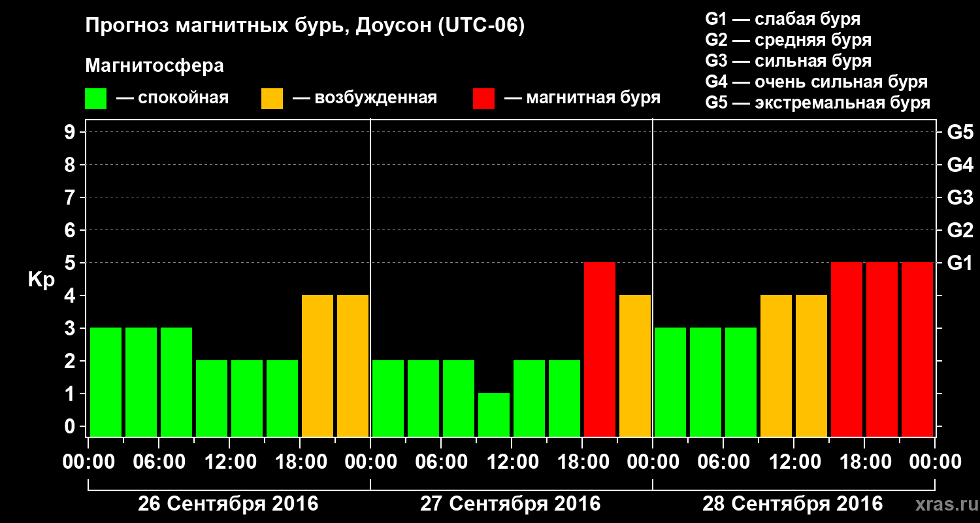Screen dimensions: 980x523
Task: Click the '27 Сентября 2016' date label
Action: point(510,504)
